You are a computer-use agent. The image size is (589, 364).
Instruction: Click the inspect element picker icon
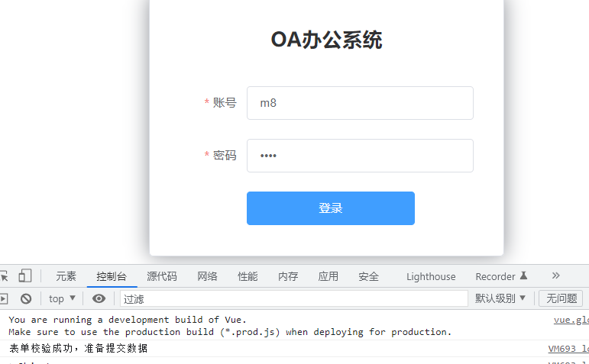point(4,276)
